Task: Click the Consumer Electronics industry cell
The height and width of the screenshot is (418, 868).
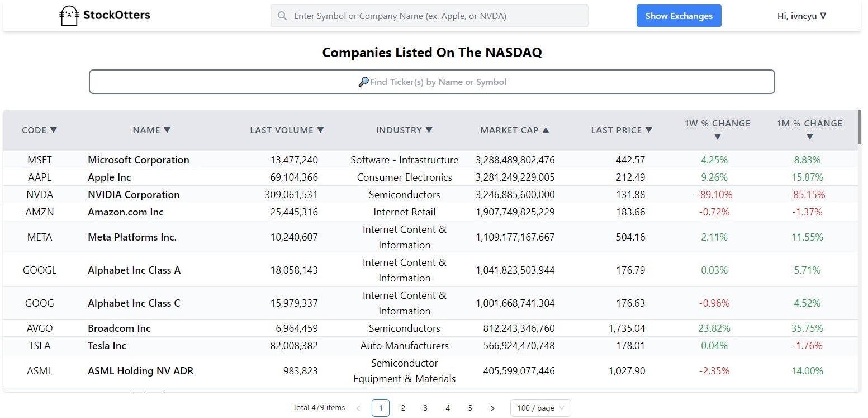Action: coord(405,177)
